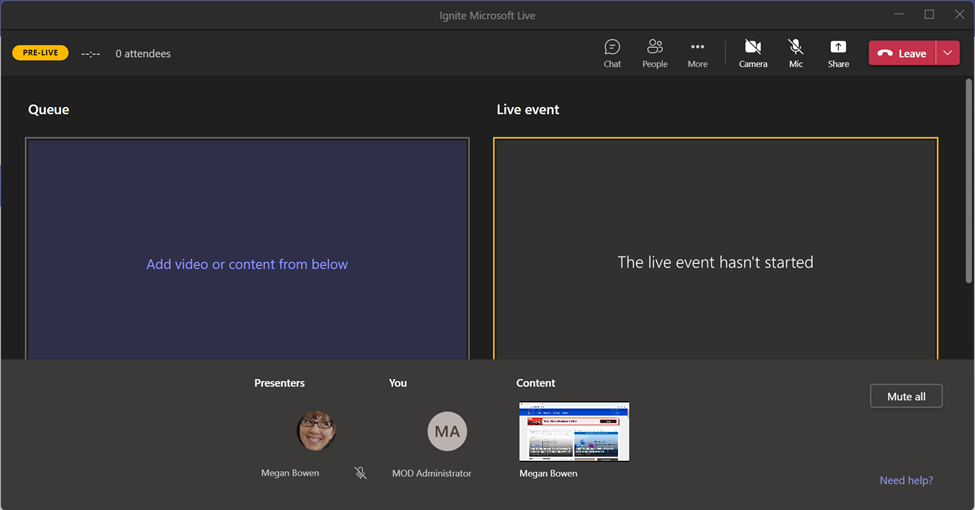This screenshot has height=510, width=975.
Task: Turn on the Camera
Action: [753, 53]
